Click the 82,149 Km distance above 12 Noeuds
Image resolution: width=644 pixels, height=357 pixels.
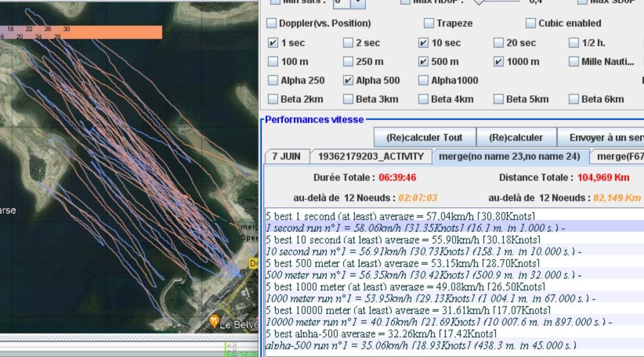(617, 198)
